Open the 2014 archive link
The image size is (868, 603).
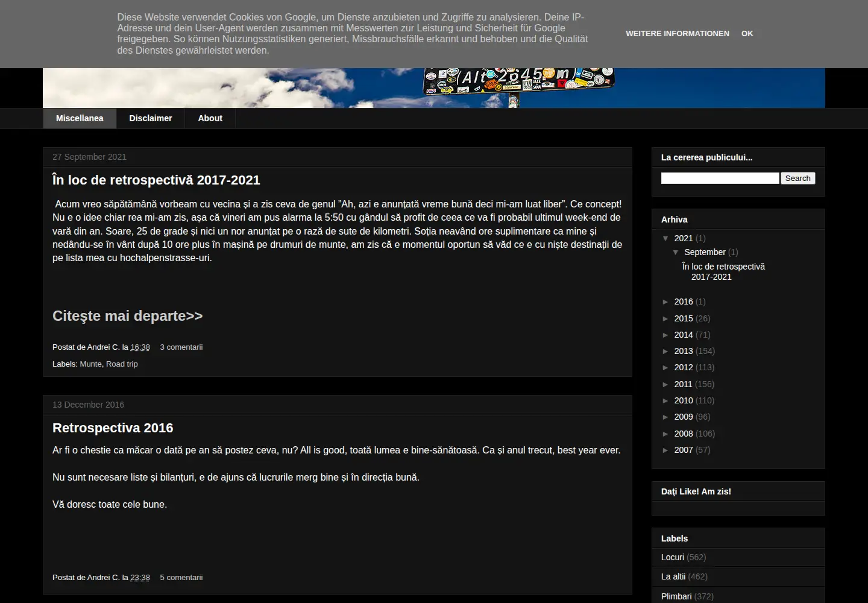click(684, 335)
